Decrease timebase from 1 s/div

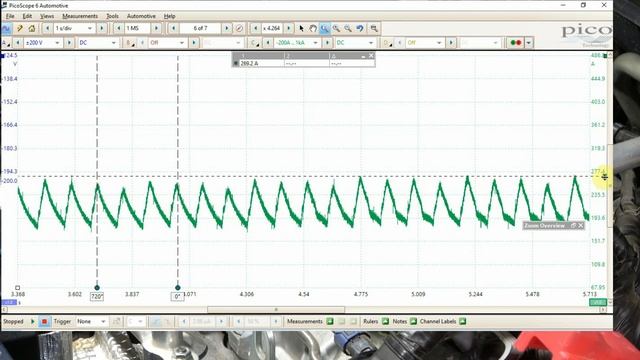point(47,29)
